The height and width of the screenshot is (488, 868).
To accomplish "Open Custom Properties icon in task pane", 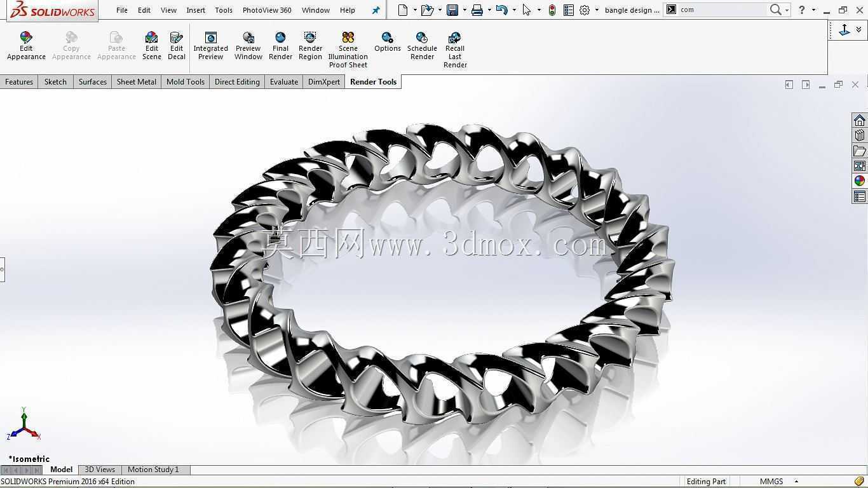I will tap(860, 196).
